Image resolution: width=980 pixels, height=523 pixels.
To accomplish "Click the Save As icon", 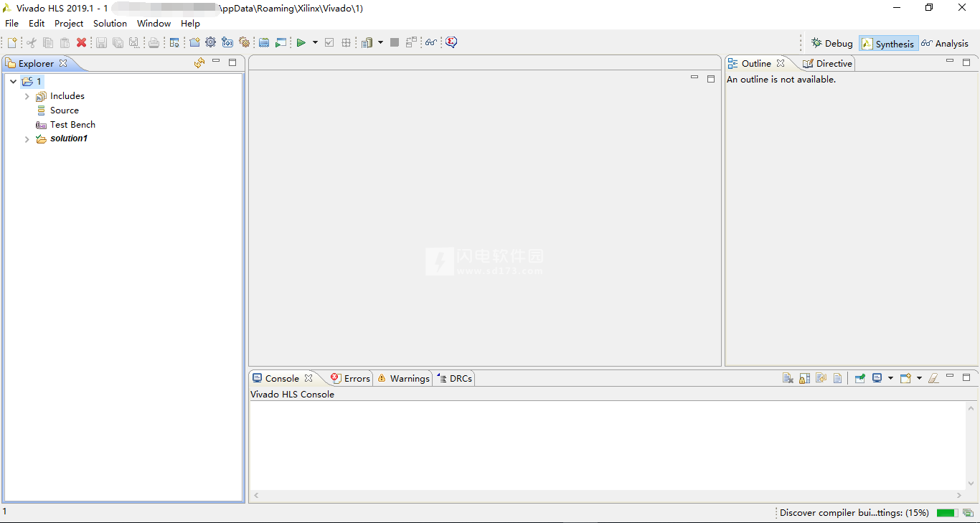I will pyautogui.click(x=134, y=42).
